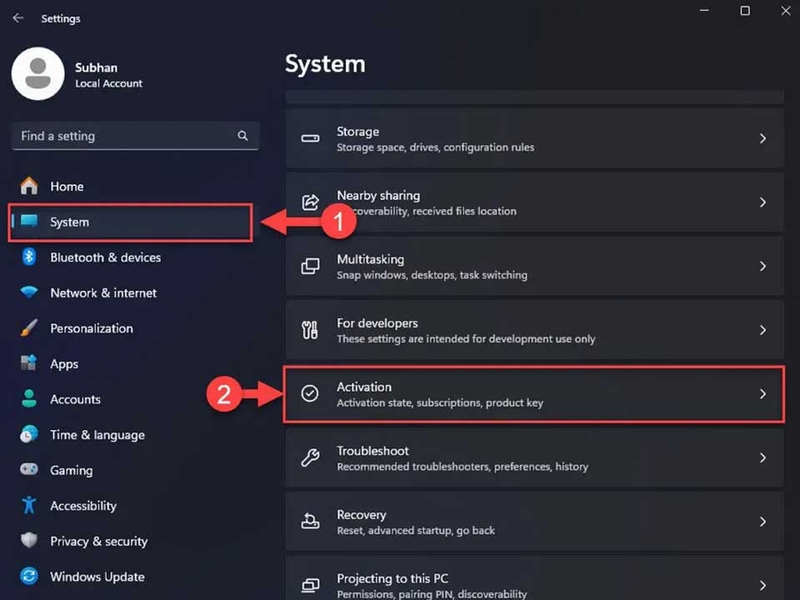800x600 pixels.
Task: Click the Personalization brush icon
Action: click(x=26, y=328)
